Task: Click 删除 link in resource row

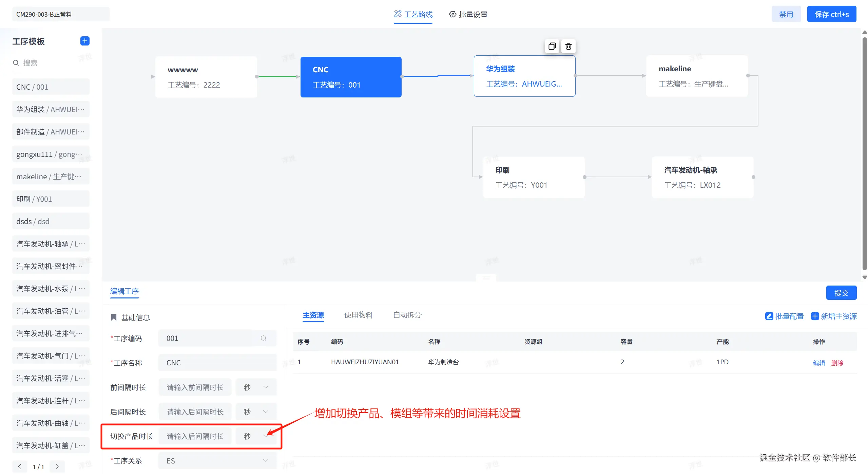Action: tap(837, 363)
